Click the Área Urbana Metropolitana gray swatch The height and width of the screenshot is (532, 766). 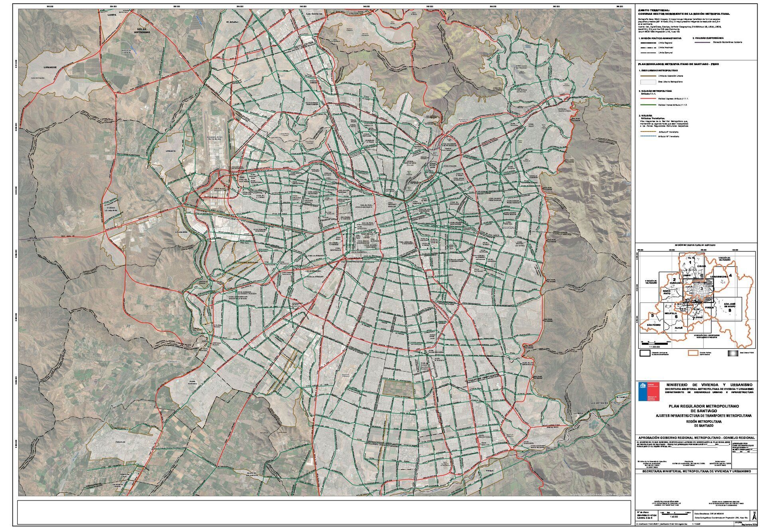(648, 82)
